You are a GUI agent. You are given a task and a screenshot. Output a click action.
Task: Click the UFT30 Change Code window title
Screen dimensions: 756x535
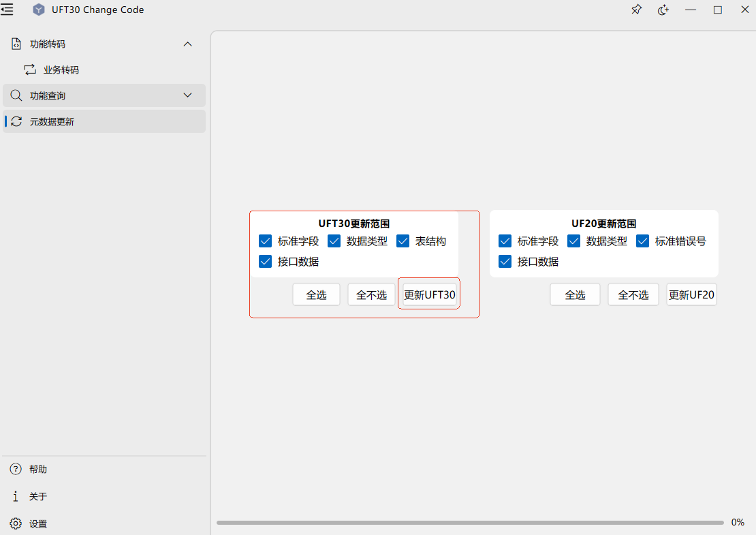[x=98, y=10]
